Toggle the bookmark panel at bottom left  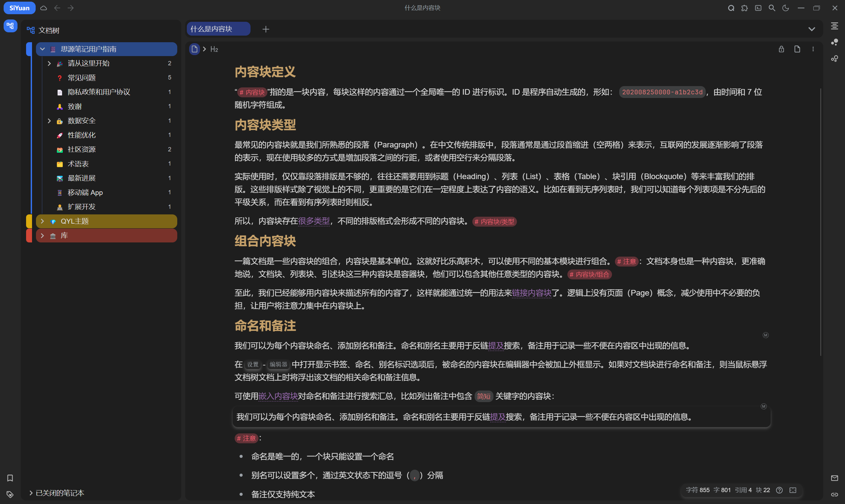(x=10, y=478)
